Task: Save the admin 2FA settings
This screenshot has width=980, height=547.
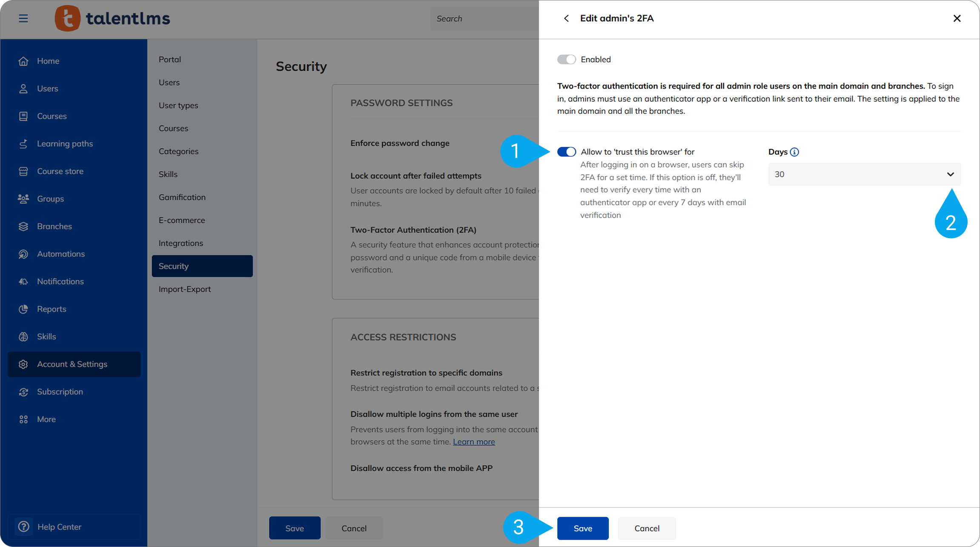Action: click(x=582, y=528)
